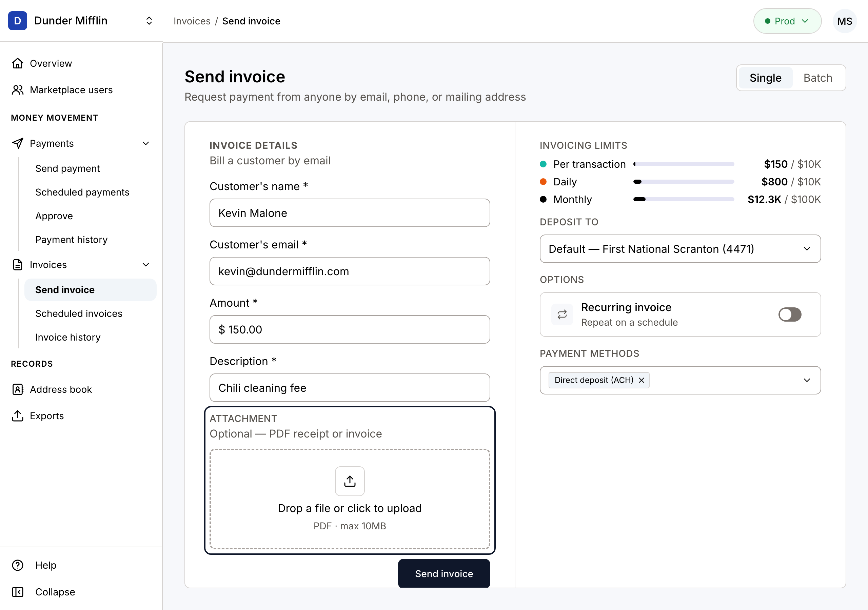Click the Daily limit progress bar

point(684,182)
